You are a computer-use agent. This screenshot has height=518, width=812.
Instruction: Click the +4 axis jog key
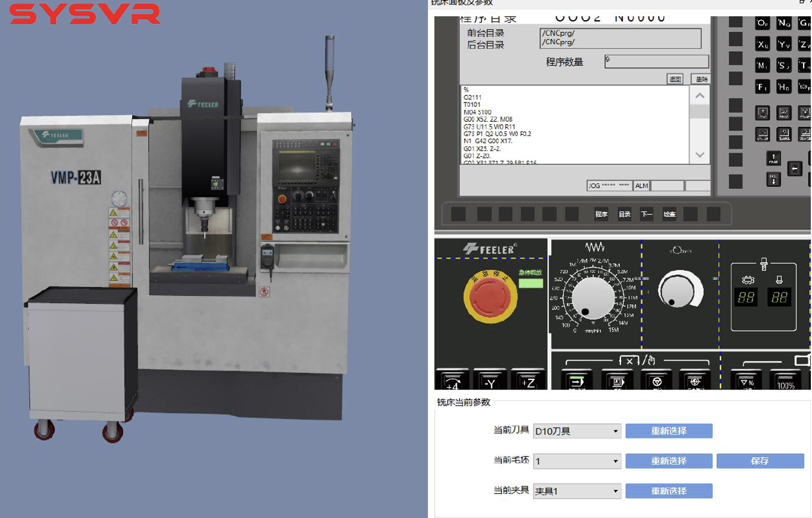453,380
